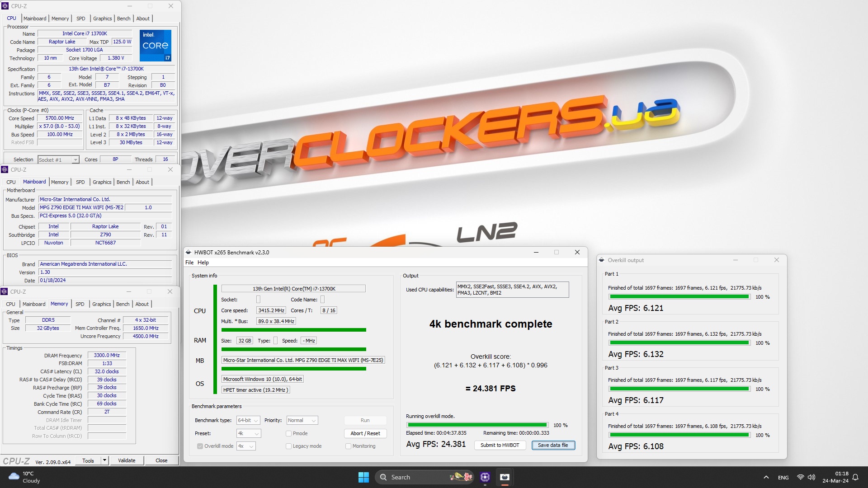868x488 pixels.
Task: Click the CPU-Z title icon in Mainboard window
Action: [5, 169]
